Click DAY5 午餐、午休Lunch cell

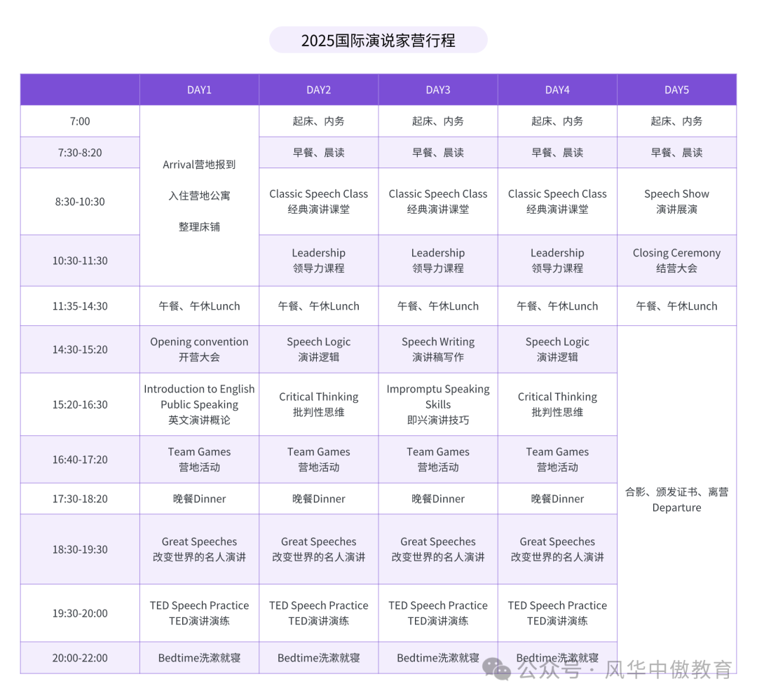[676, 306]
